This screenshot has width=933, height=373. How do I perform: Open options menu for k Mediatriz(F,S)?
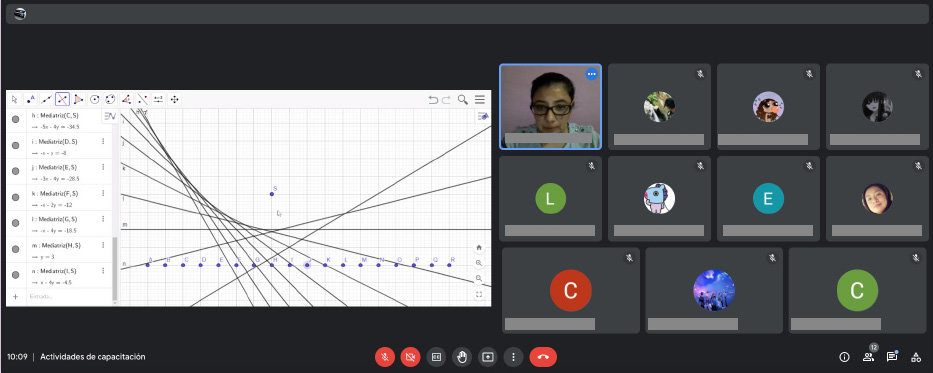(x=104, y=193)
